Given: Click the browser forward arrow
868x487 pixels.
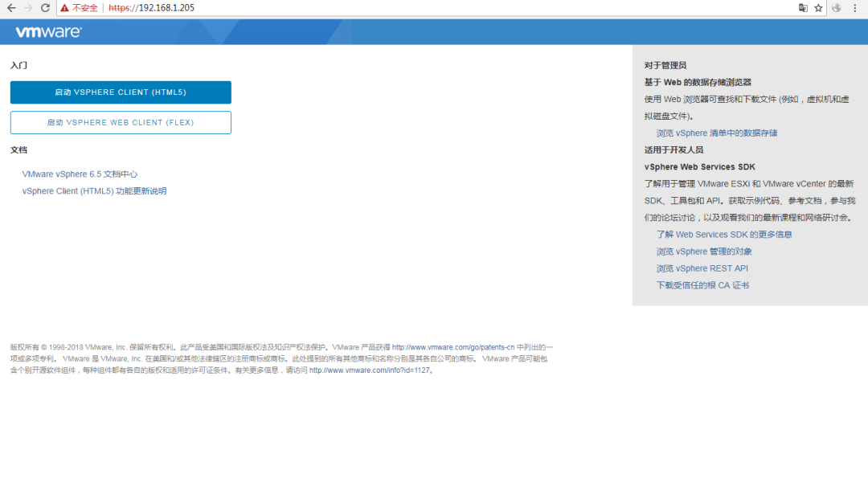Looking at the screenshot, I should (x=28, y=8).
